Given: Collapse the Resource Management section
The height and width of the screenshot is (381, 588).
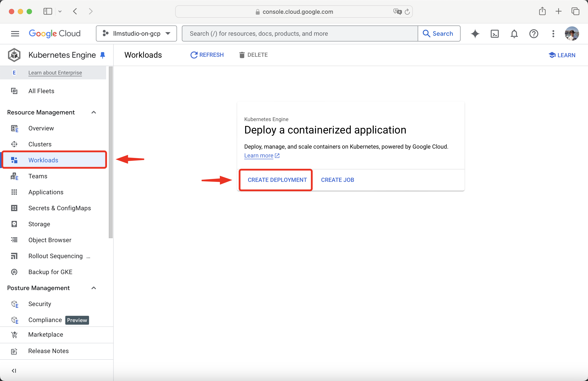Looking at the screenshot, I should pyautogui.click(x=94, y=112).
